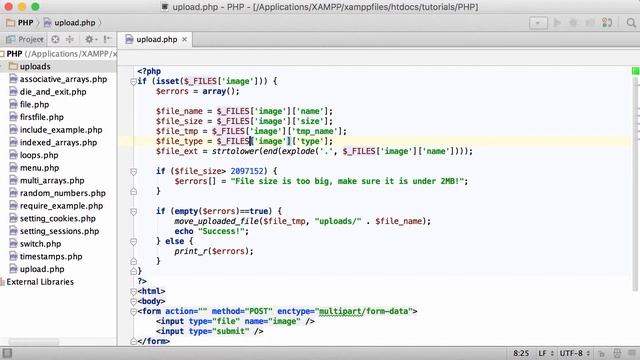Click the multipart/form-data enctype value
This screenshot has height=360, width=640.
[x=363, y=311]
